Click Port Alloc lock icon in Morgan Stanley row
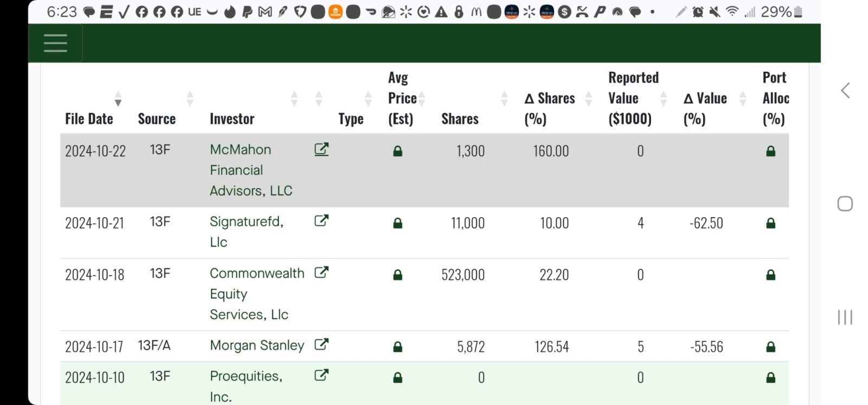The height and width of the screenshot is (405, 868). click(771, 346)
